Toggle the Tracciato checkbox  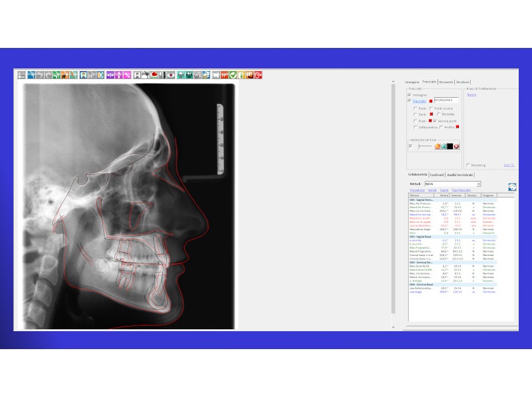point(410,101)
